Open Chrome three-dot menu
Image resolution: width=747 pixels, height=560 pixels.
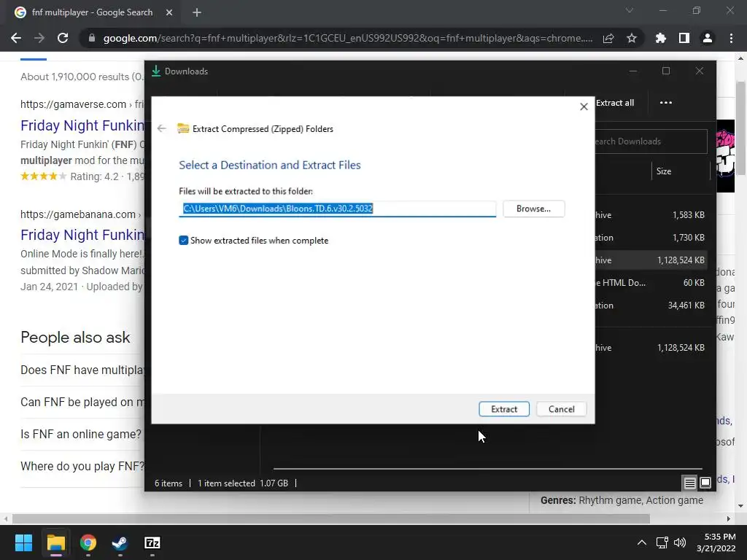click(731, 38)
